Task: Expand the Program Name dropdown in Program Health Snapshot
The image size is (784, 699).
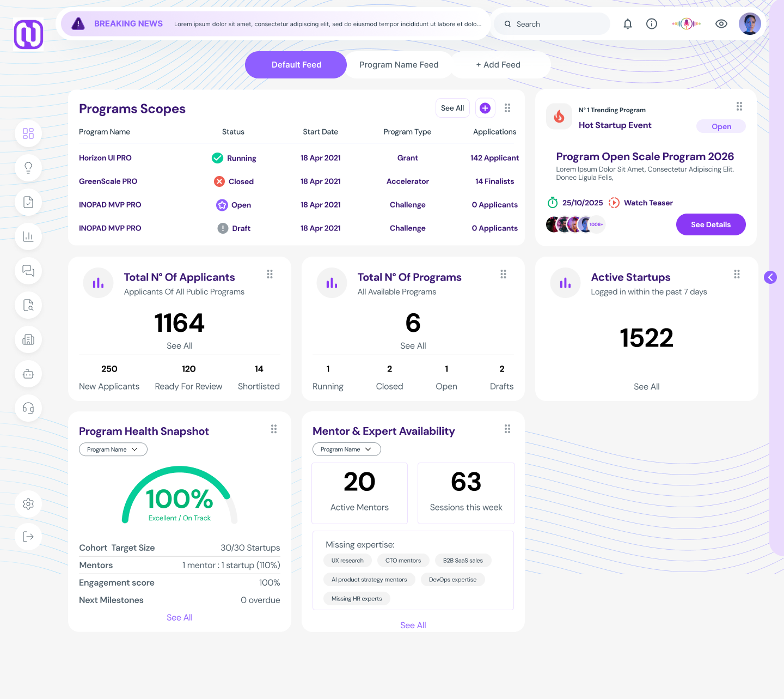Action: (x=113, y=449)
